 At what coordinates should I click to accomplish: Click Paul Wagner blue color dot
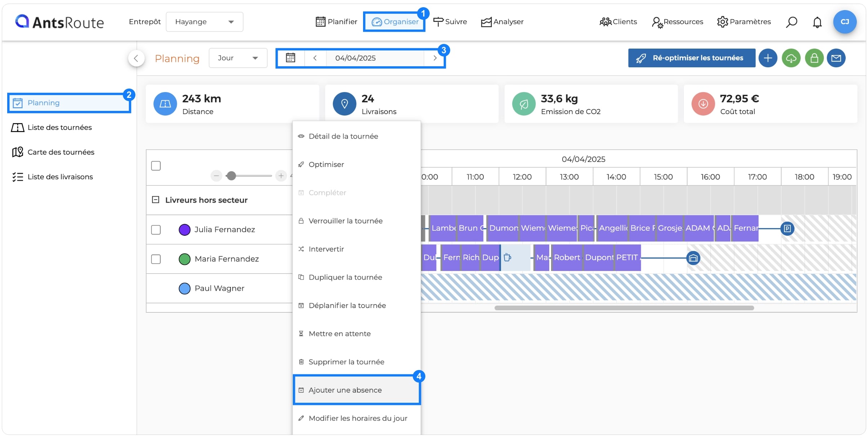[184, 288]
